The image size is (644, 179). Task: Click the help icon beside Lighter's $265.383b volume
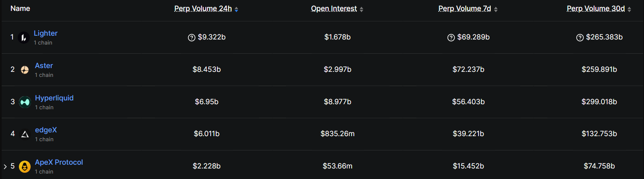click(580, 37)
